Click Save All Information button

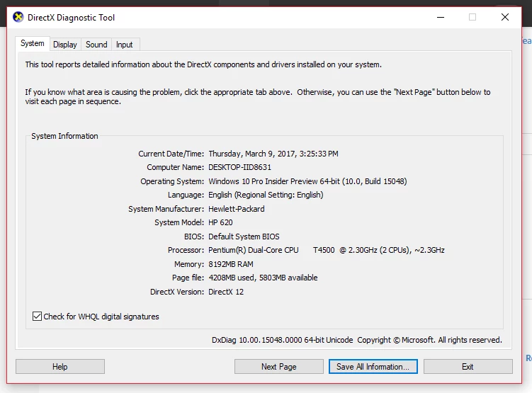coord(373,367)
